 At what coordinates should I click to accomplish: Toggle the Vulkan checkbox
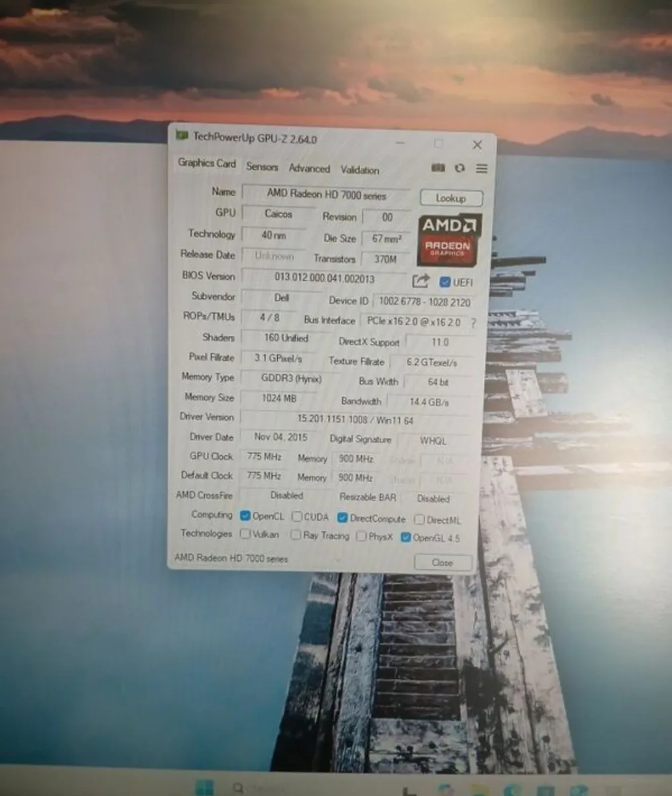click(245, 533)
